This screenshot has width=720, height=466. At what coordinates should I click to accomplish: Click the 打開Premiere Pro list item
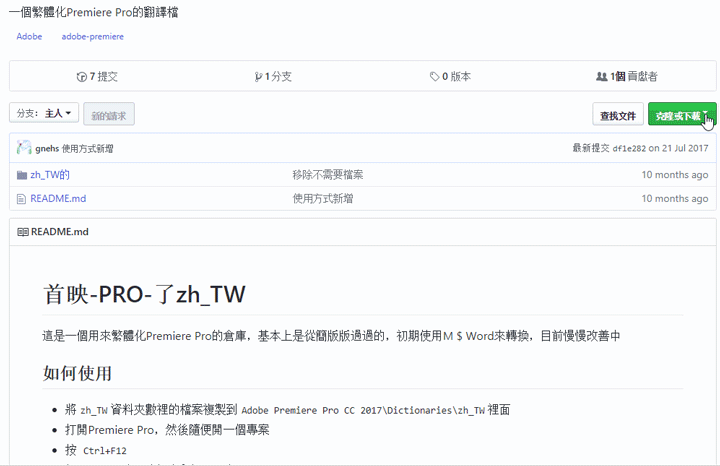click(167, 430)
